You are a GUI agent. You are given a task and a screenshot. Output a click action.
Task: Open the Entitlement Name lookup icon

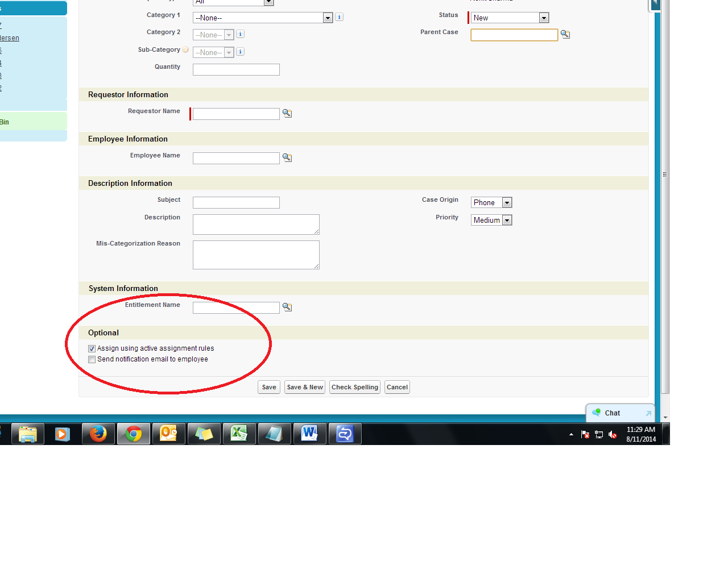coord(287,307)
